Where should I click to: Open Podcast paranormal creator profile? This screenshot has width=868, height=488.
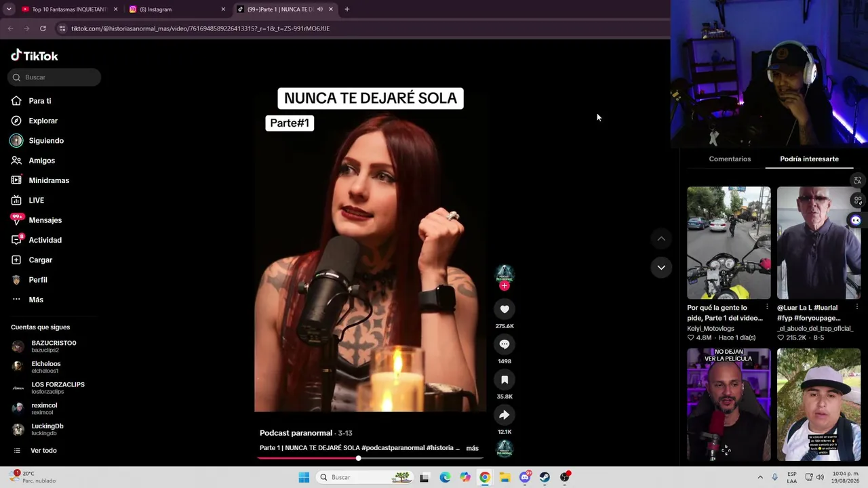[x=296, y=433]
